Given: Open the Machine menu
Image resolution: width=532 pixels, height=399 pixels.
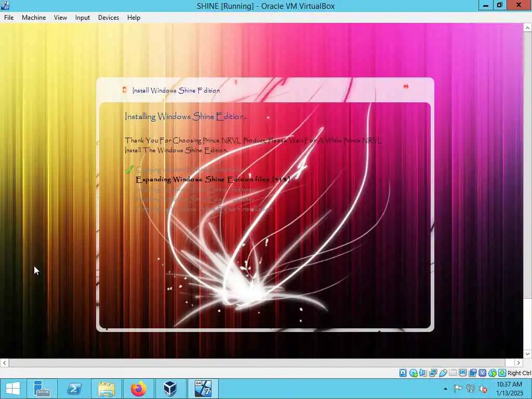Looking at the screenshot, I should (x=34, y=18).
